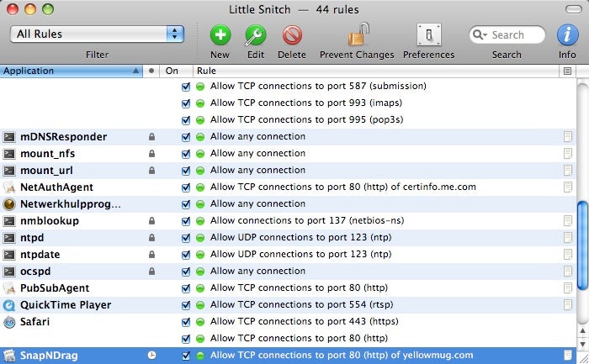589x364 pixels.
Task: Click the blue Info icon
Action: point(567,34)
